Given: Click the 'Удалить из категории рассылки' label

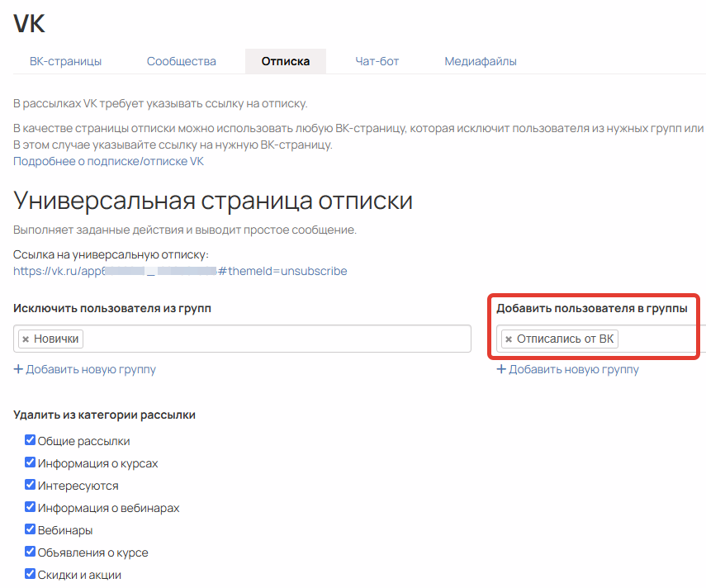Looking at the screenshot, I should point(105,415).
